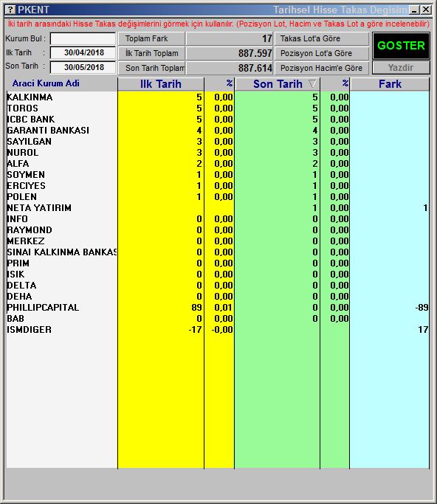Select the TOROS row
Viewport: 437px width, 504px height.
[218, 108]
